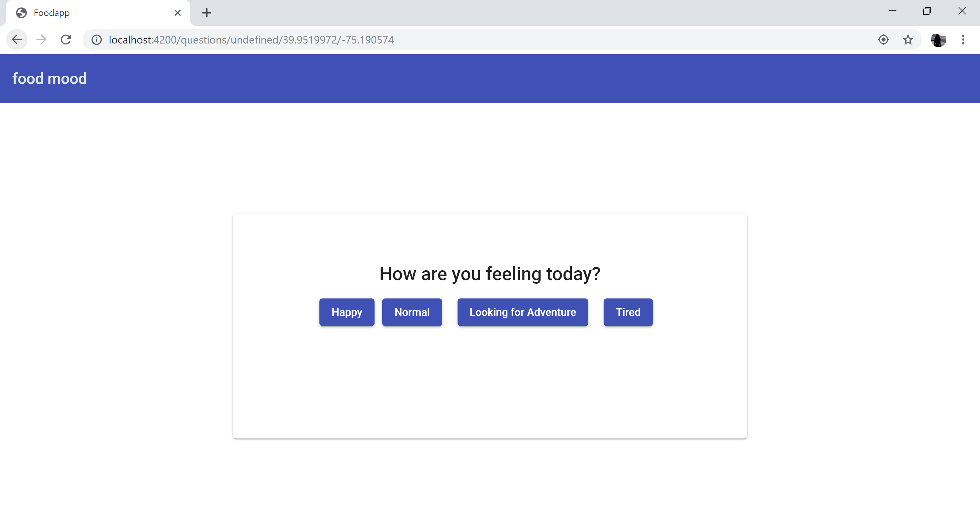Image resolution: width=980 pixels, height=520 pixels.
Task: Close the Foodapp tab
Action: click(177, 13)
